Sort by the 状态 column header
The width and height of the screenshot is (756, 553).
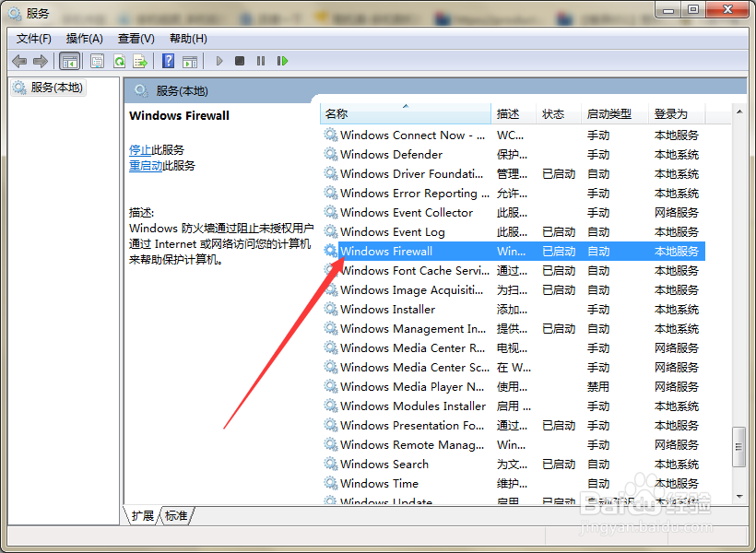coord(559,114)
